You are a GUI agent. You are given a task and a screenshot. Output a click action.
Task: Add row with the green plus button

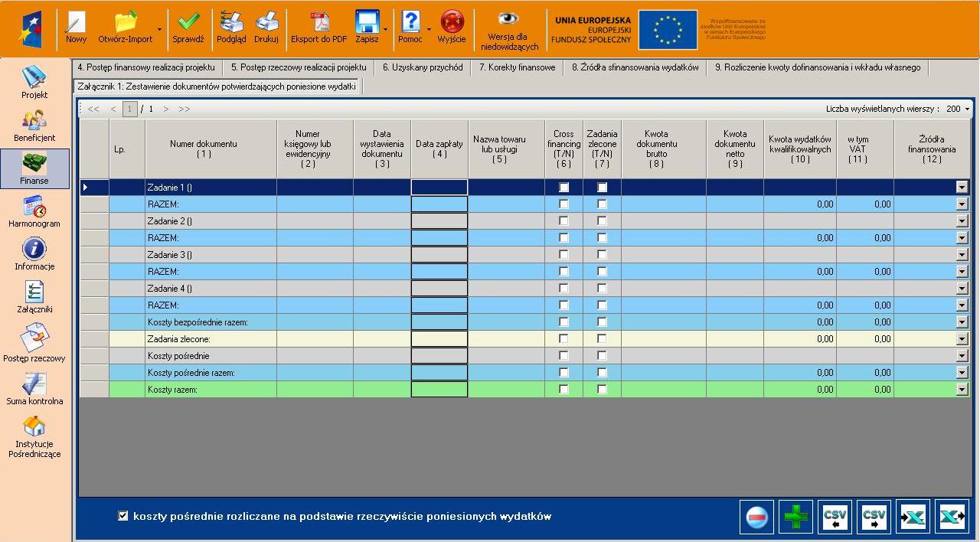(x=796, y=517)
